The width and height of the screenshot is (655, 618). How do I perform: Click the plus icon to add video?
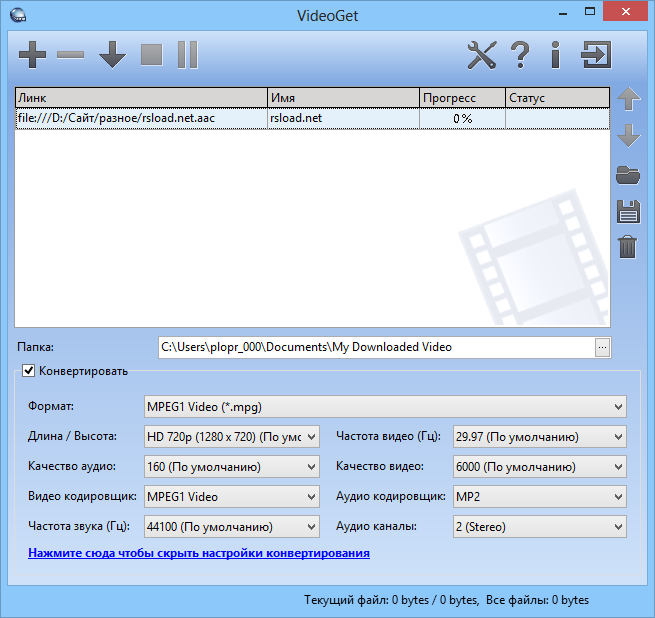[33, 55]
